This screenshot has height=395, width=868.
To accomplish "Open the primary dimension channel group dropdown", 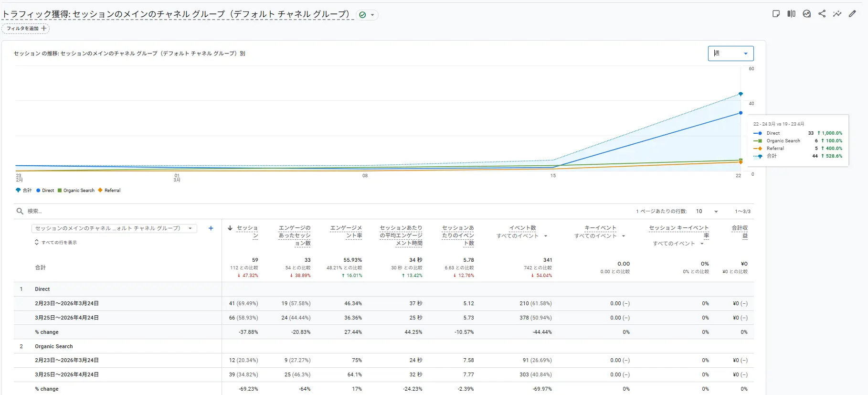I will [114, 228].
